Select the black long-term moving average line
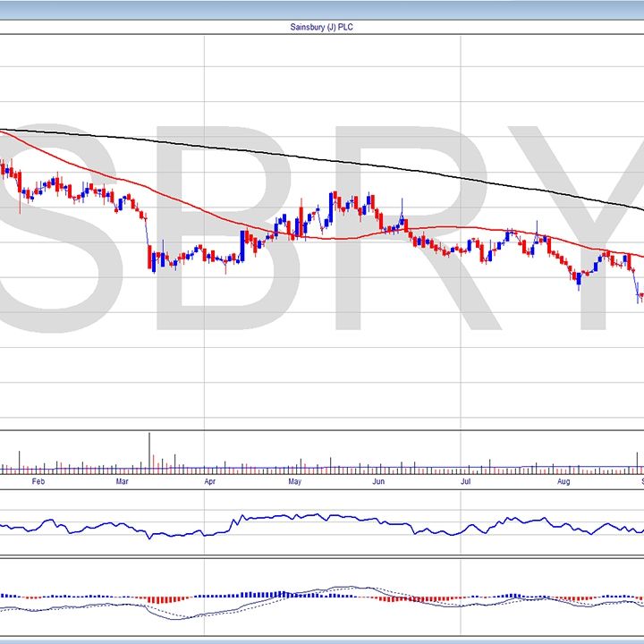Screen dimensions: 644x644 pyautogui.click(x=358, y=166)
